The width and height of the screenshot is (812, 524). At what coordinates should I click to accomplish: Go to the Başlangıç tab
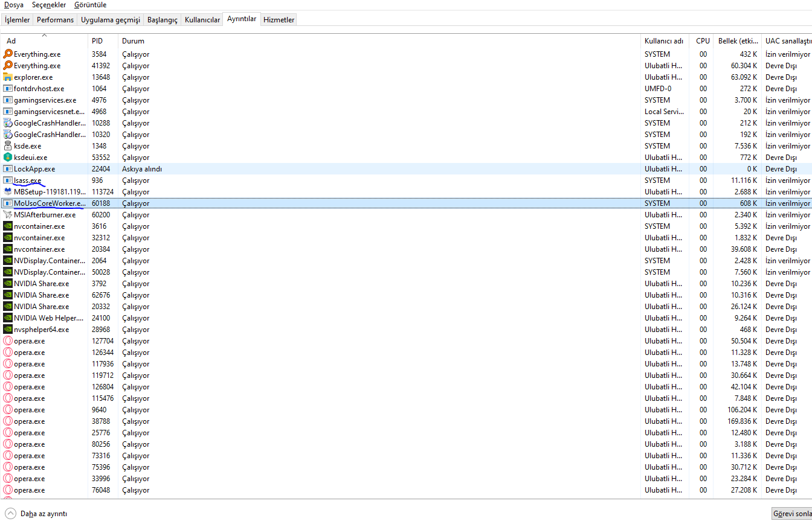pos(163,20)
